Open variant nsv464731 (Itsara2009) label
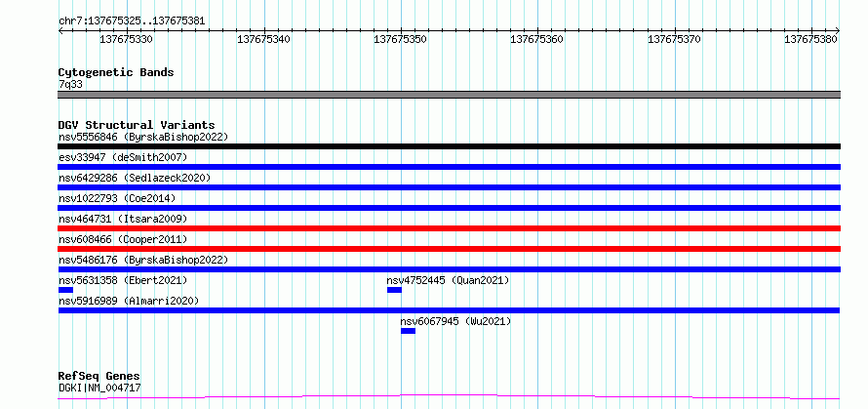868x409 pixels. 123,219
